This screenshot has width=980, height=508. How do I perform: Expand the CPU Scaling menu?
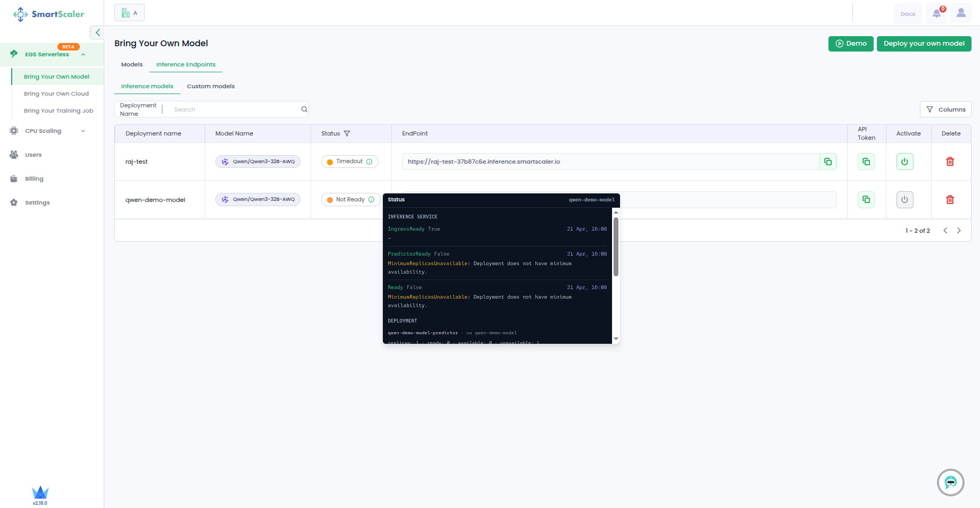(83, 131)
